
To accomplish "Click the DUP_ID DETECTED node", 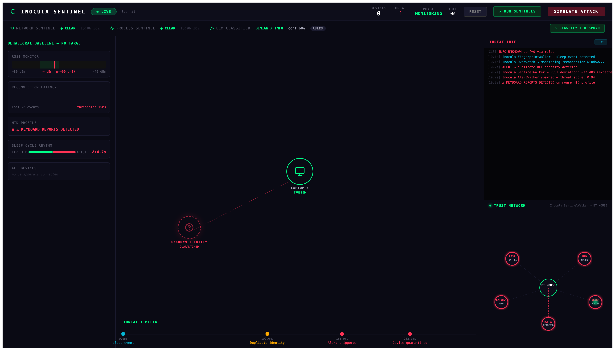I will pos(548,324).
